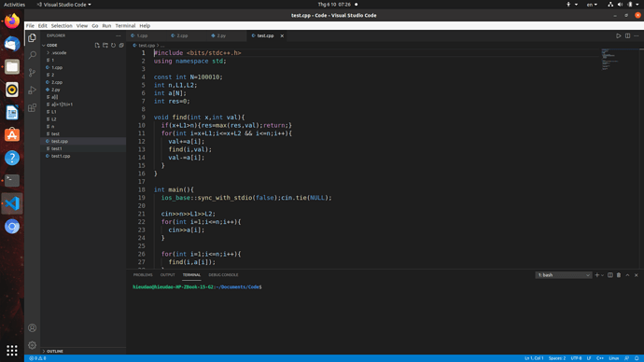Open the Run menu
The width and height of the screenshot is (644, 362).
(x=106, y=25)
